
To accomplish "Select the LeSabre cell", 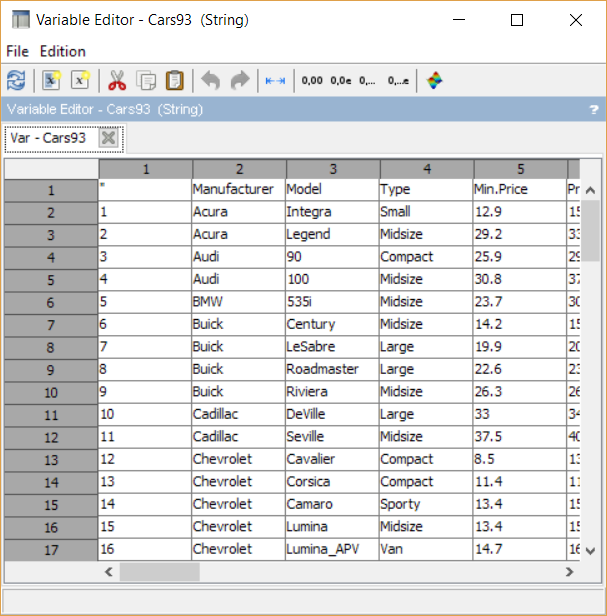I will pos(332,347).
